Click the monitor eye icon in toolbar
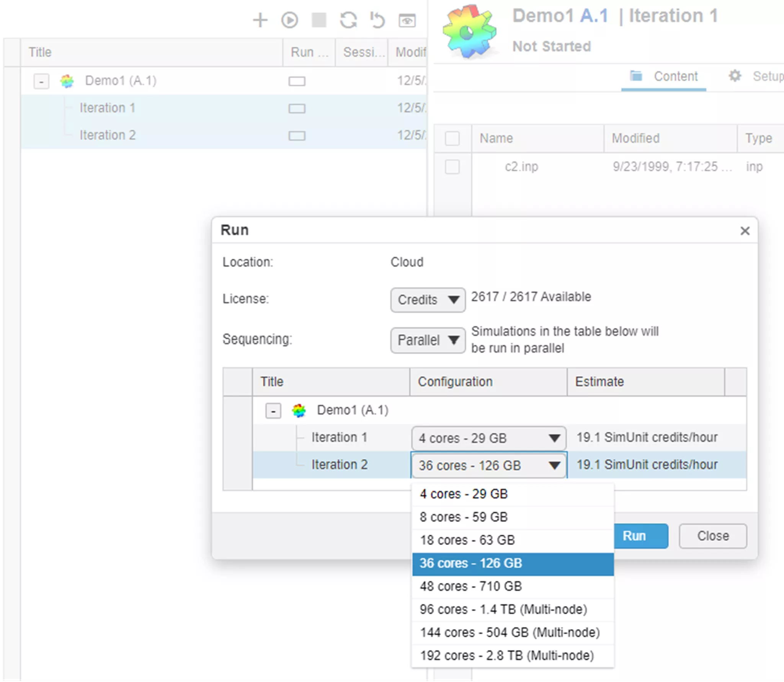Image resolution: width=784 pixels, height=682 pixels. [x=407, y=20]
